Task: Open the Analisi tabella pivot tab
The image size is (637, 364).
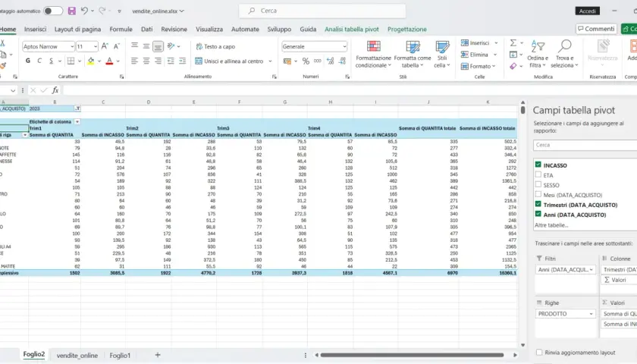Action: [x=351, y=30]
